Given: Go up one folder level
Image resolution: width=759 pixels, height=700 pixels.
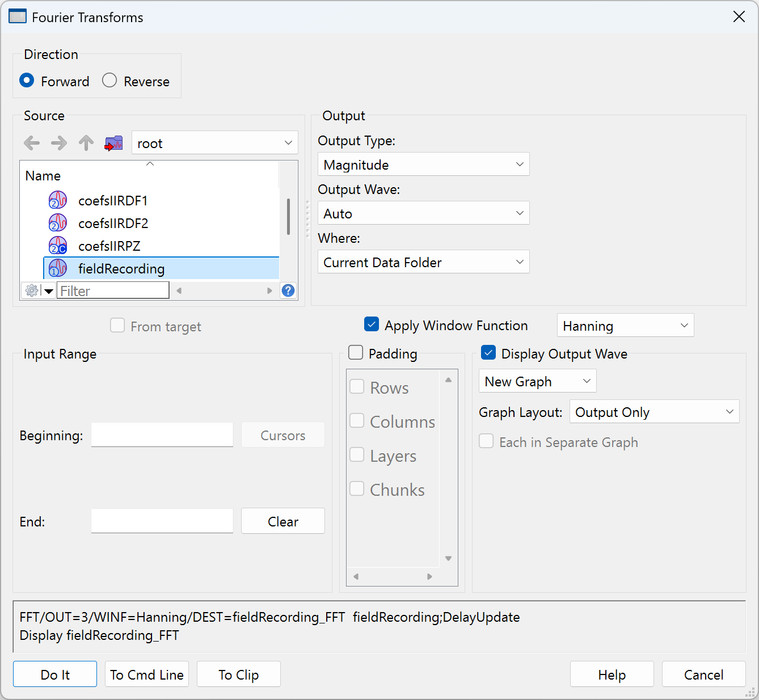Looking at the screenshot, I should 86,143.
